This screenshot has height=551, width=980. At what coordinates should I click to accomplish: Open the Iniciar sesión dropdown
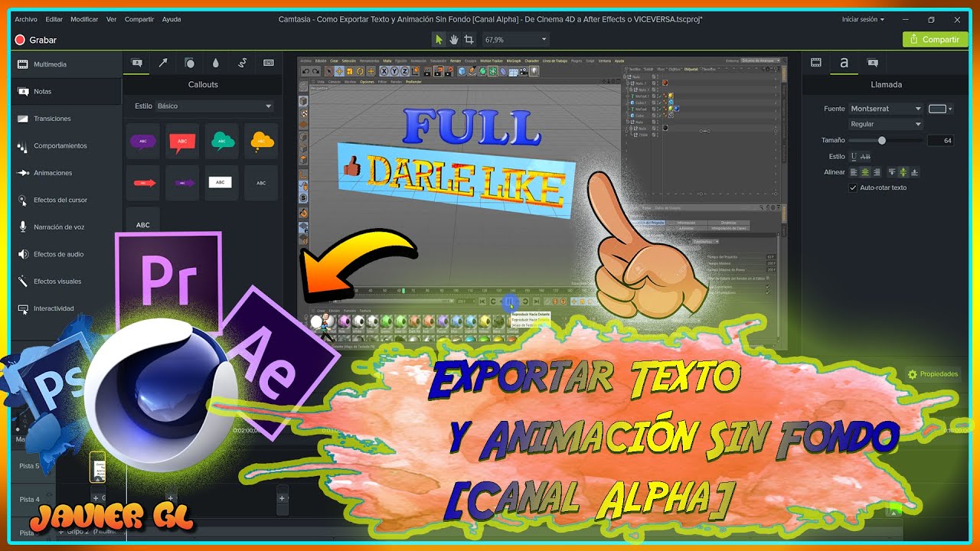coord(863,19)
